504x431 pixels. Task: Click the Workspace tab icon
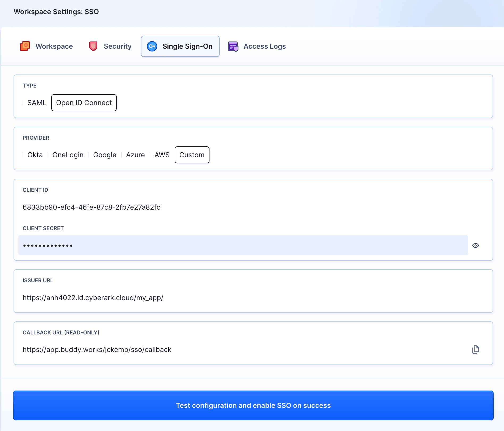click(24, 46)
